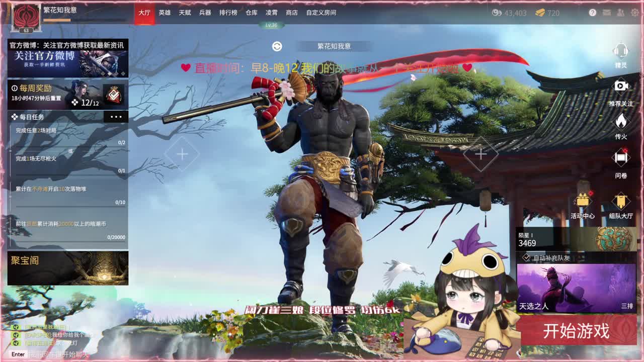Open the 兵器 tab
This screenshot has height=362, width=644.
pyautogui.click(x=205, y=13)
